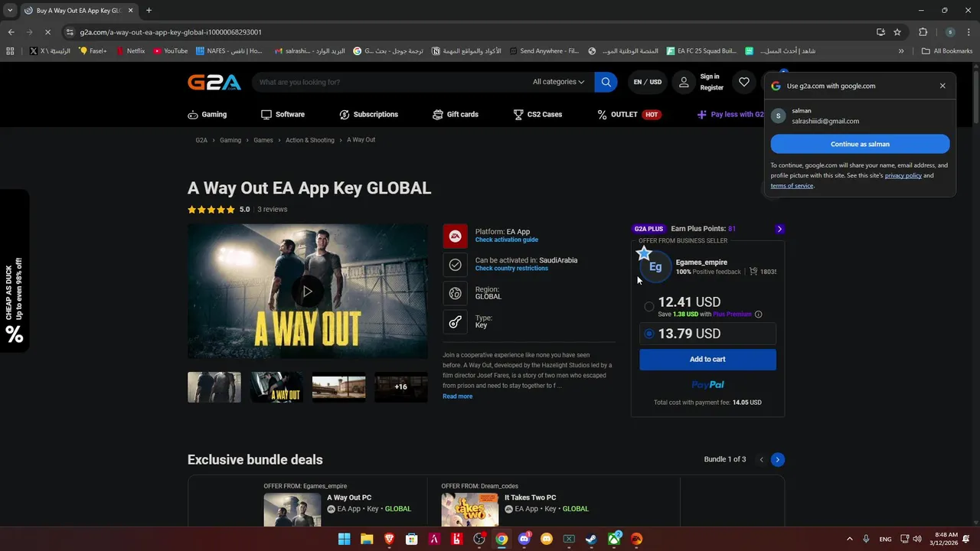Click Read more in description
980x551 pixels.
pyautogui.click(x=457, y=396)
